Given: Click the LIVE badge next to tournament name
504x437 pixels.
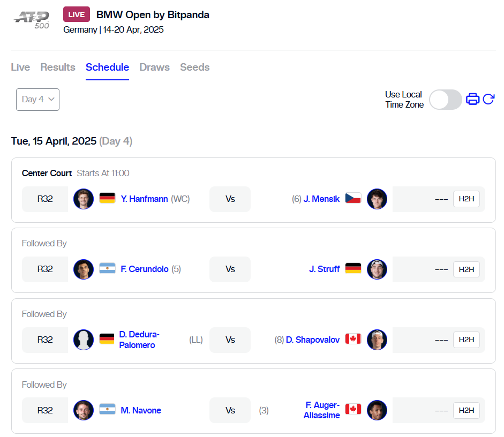Looking at the screenshot, I should [x=77, y=14].
